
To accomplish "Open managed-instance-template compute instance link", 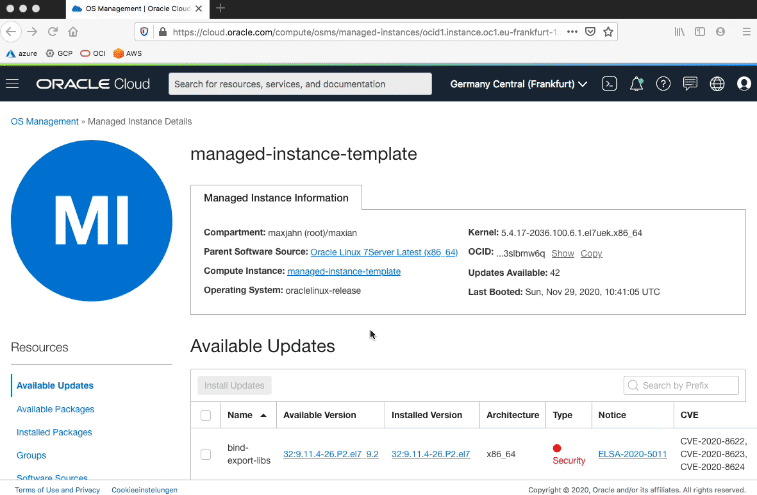I will 344,271.
